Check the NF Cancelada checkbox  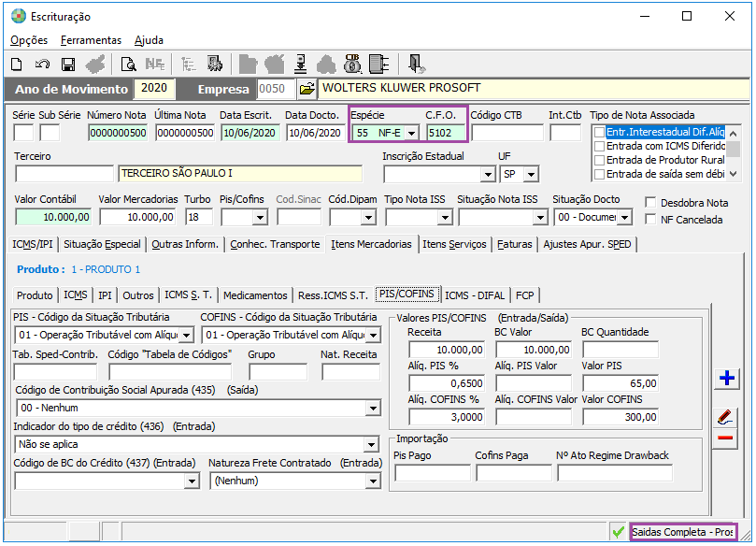tap(652, 220)
